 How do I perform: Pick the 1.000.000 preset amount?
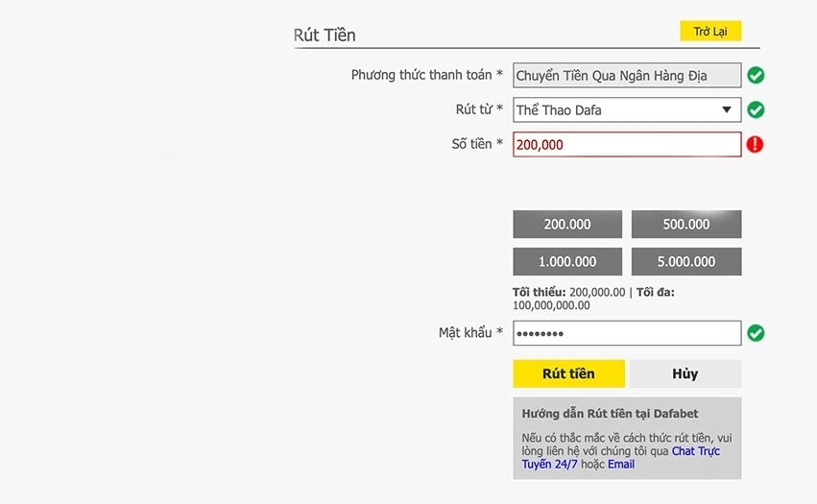point(567,262)
